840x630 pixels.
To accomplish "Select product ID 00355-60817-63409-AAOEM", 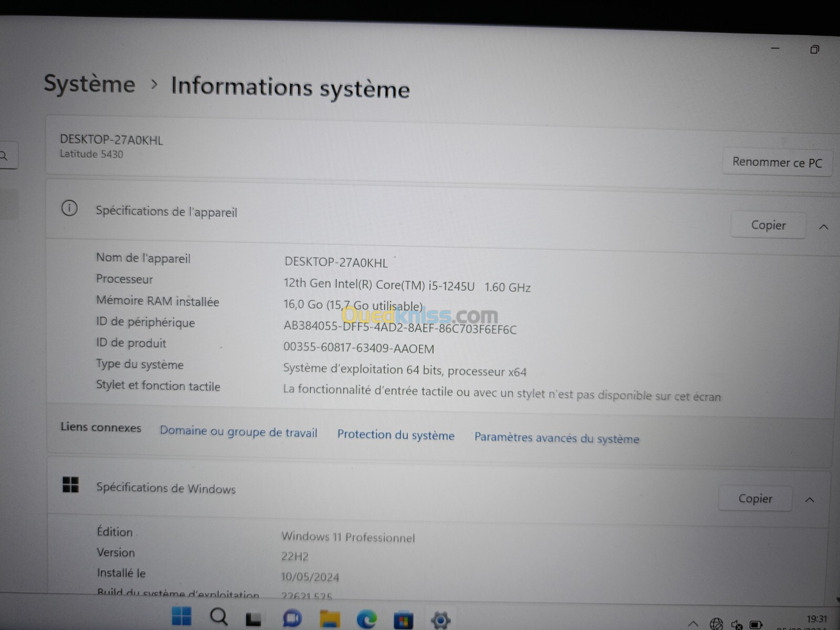I will 359,348.
